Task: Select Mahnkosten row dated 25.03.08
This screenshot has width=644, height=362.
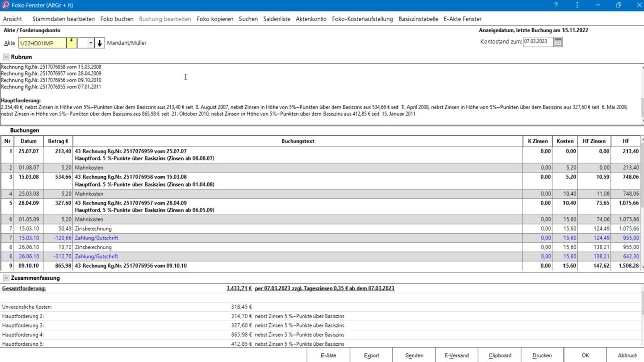Action: click(x=320, y=194)
